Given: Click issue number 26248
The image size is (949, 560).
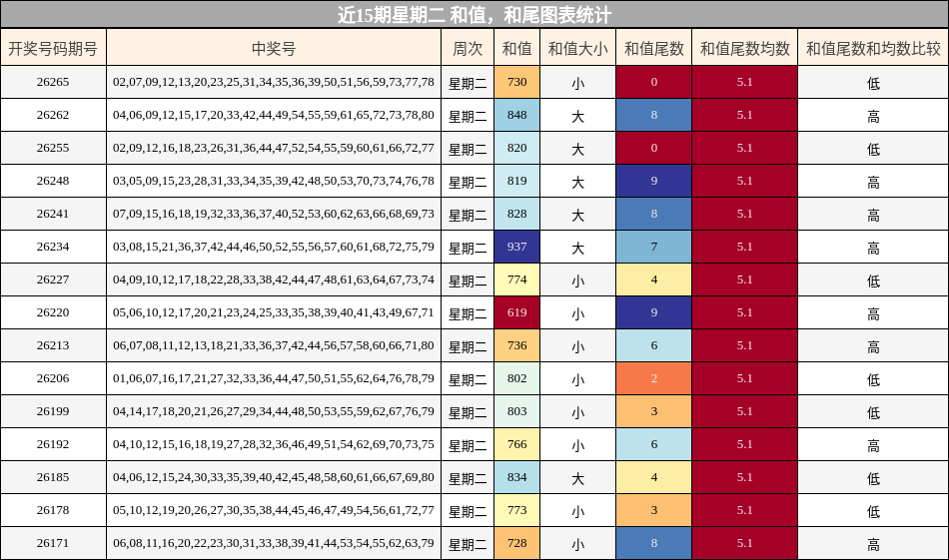Looking at the screenshot, I should tap(53, 181).
